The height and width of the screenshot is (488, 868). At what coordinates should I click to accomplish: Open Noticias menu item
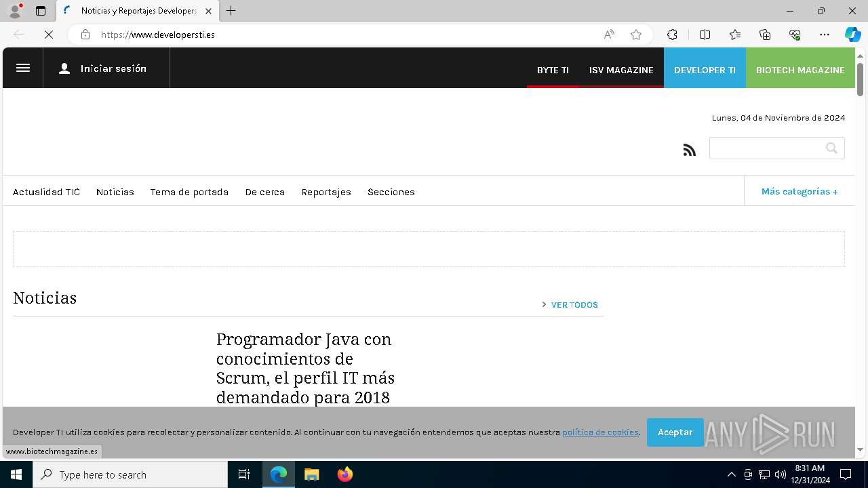115,192
